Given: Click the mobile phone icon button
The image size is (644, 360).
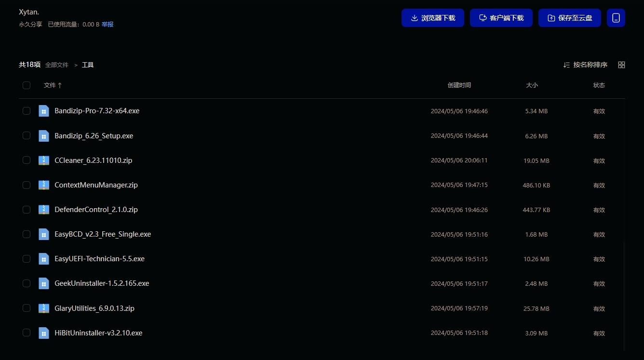Looking at the screenshot, I should [616, 18].
